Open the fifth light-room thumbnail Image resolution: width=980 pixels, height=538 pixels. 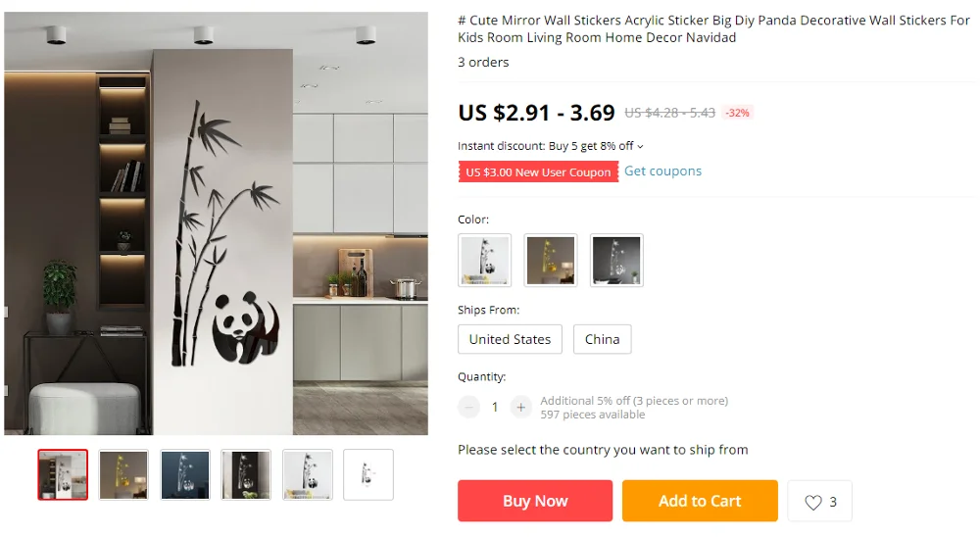[308, 475]
